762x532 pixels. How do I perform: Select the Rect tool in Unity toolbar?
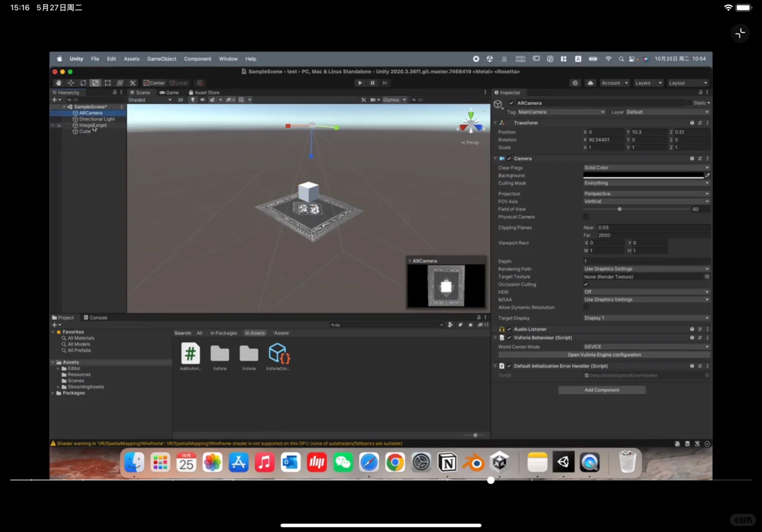(108, 83)
